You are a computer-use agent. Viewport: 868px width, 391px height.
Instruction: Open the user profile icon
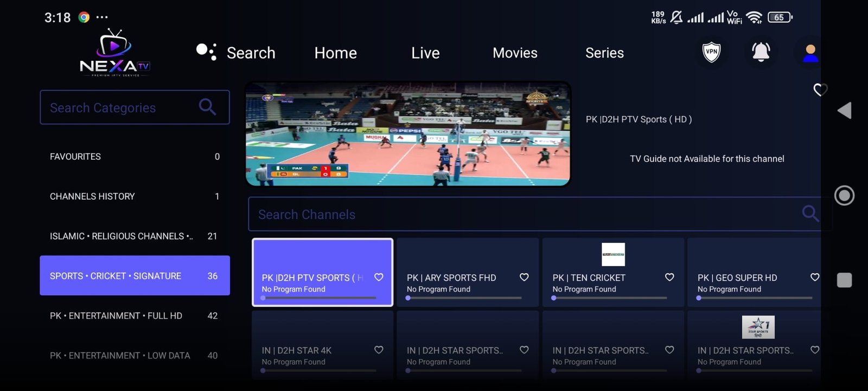(810, 53)
